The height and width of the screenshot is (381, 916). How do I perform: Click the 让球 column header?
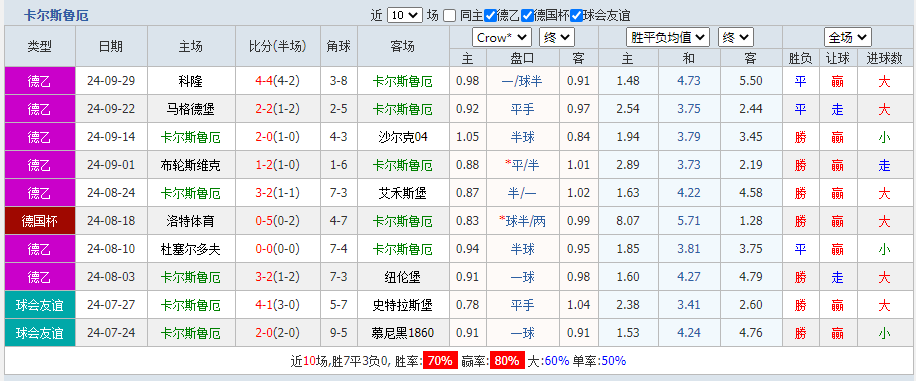(838, 58)
